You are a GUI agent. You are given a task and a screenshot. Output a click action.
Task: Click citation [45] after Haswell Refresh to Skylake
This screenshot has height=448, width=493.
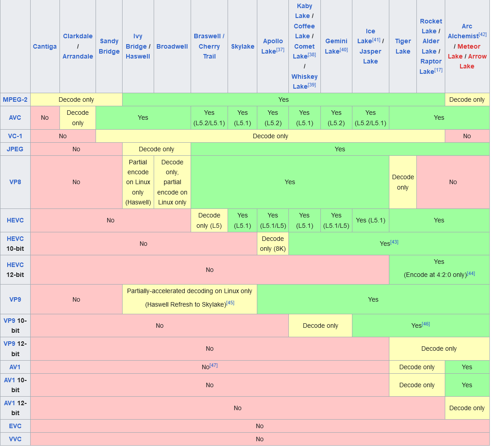(230, 303)
